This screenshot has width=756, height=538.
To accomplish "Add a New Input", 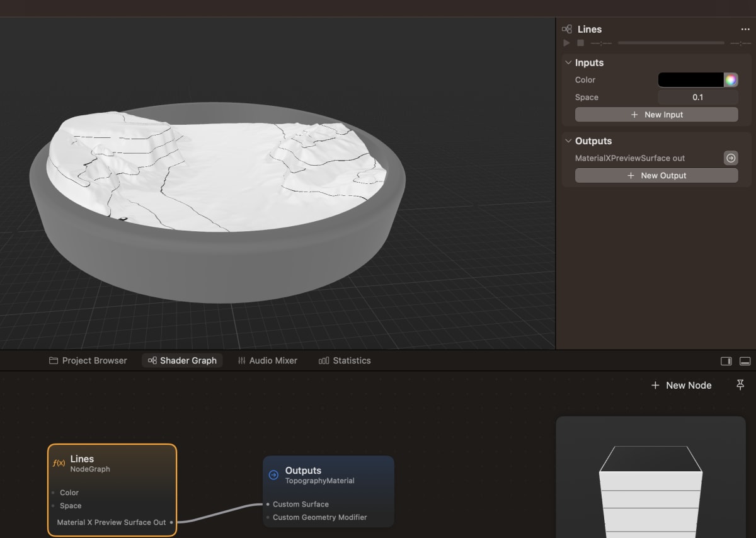I will pos(656,115).
